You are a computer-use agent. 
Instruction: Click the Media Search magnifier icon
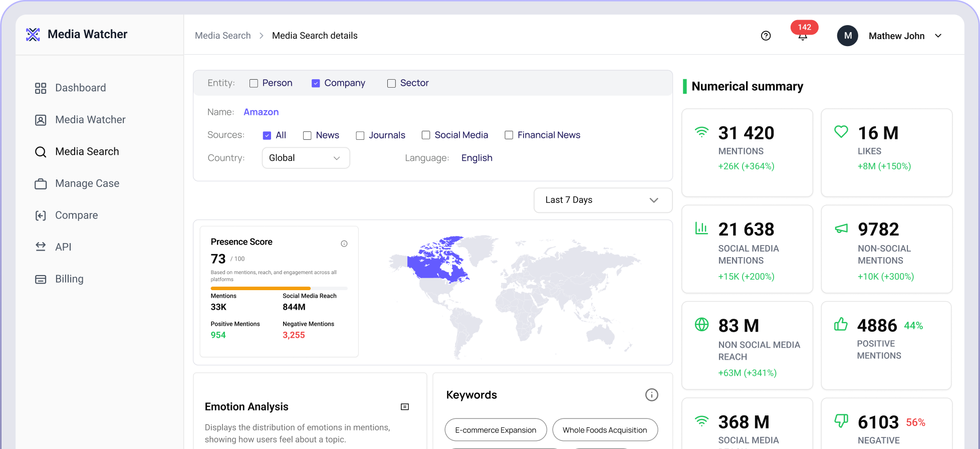click(x=41, y=152)
